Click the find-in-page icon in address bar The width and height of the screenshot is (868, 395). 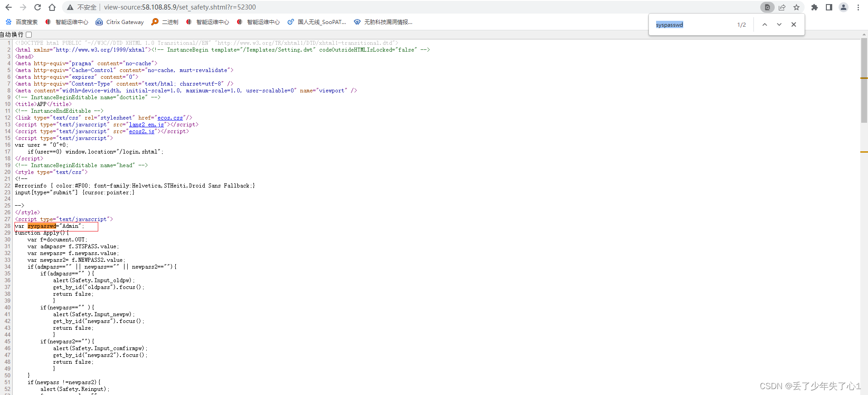click(767, 7)
